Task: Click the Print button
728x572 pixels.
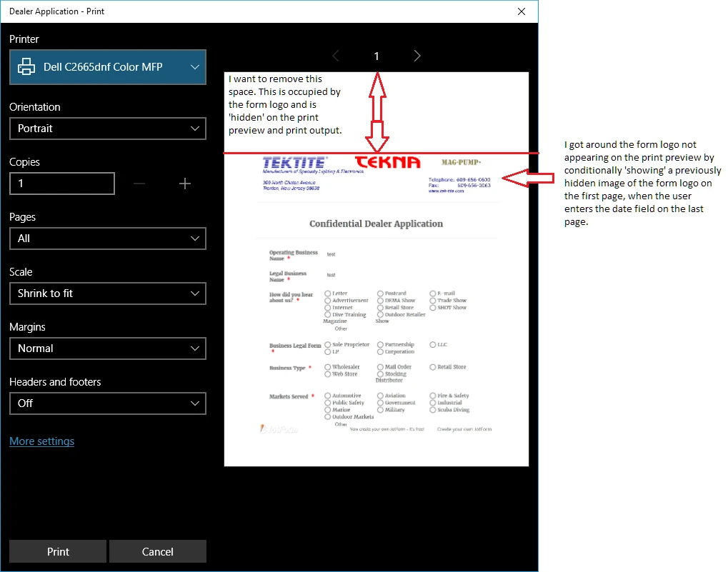Action: [58, 551]
